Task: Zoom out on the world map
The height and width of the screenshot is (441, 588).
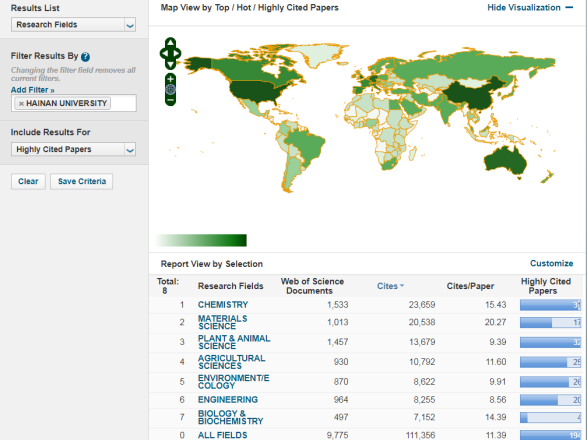Action: (171, 100)
